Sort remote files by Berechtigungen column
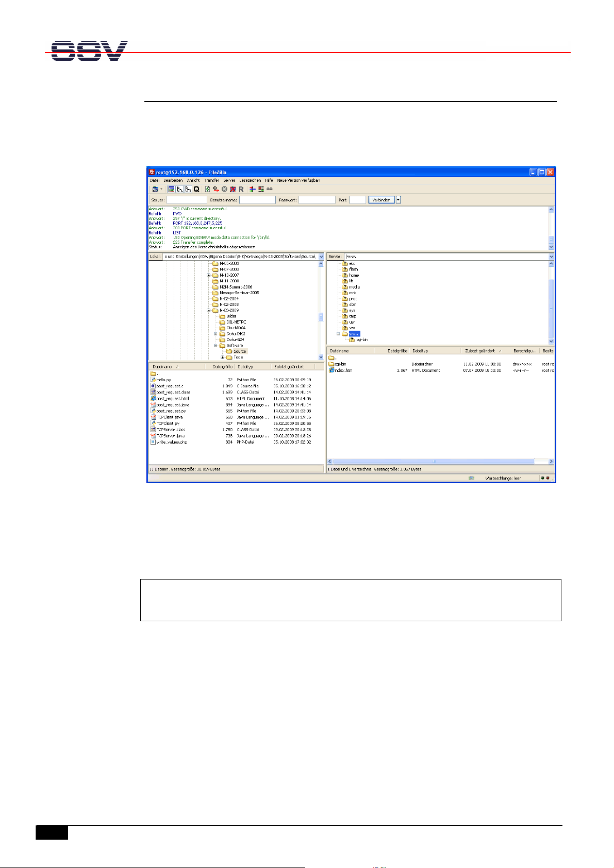This screenshot has height=868, width=614. coord(525,351)
